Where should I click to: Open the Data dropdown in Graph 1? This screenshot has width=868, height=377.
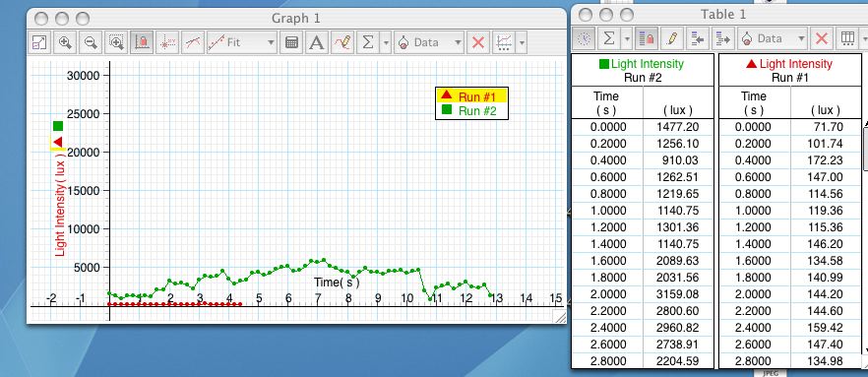click(428, 42)
